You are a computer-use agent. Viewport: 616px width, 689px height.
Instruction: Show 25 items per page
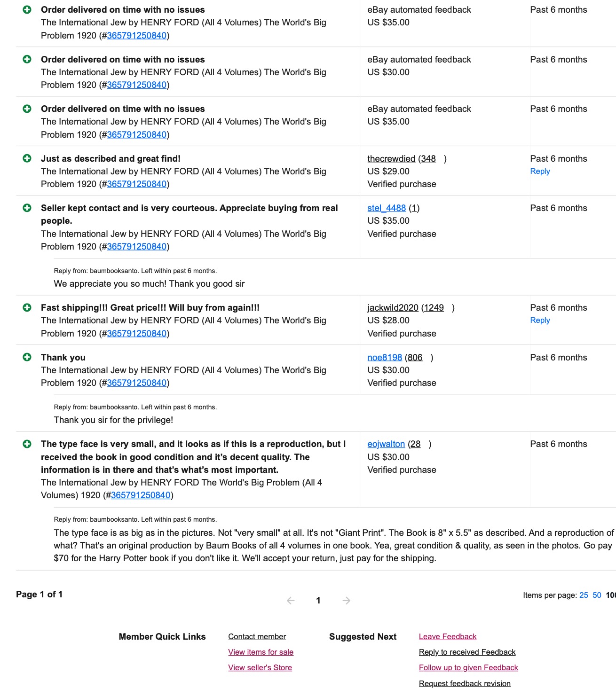(584, 595)
